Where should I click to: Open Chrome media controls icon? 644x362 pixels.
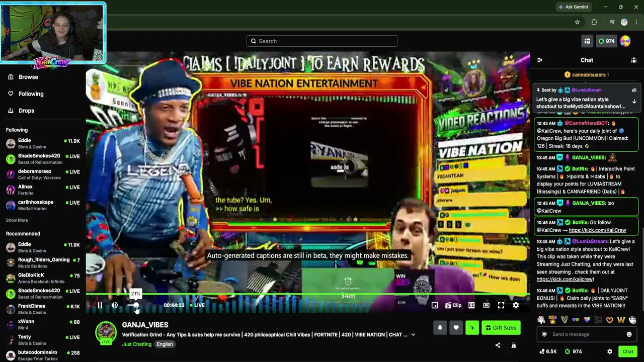(612, 22)
